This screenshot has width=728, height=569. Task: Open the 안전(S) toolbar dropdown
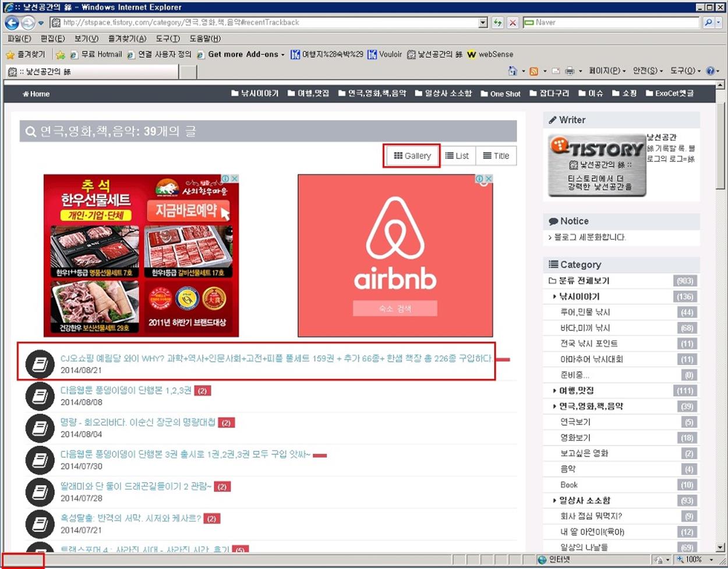coord(648,71)
